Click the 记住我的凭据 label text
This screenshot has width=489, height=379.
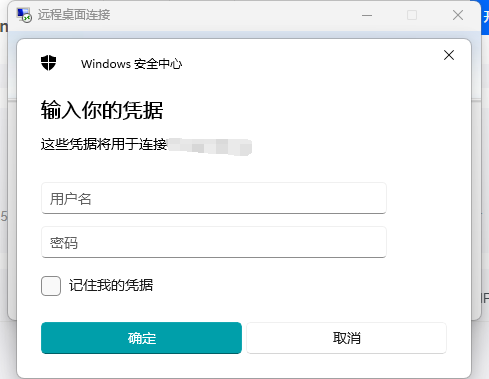click(111, 285)
